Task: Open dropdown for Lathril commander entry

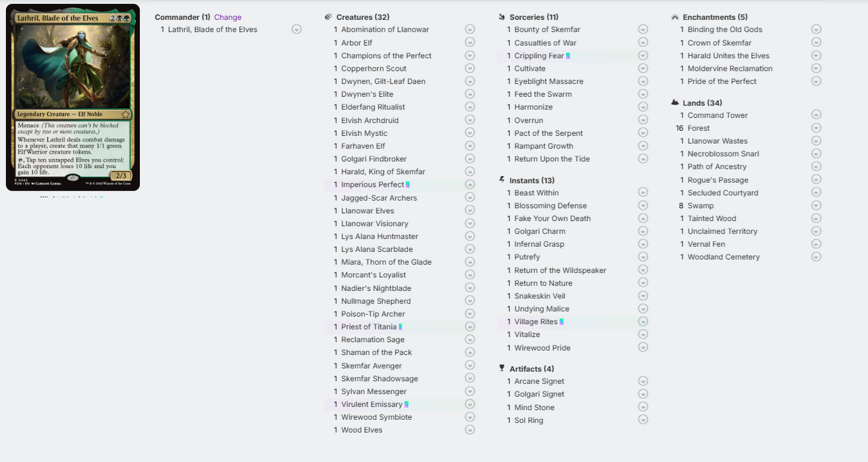Action: pyautogui.click(x=296, y=30)
